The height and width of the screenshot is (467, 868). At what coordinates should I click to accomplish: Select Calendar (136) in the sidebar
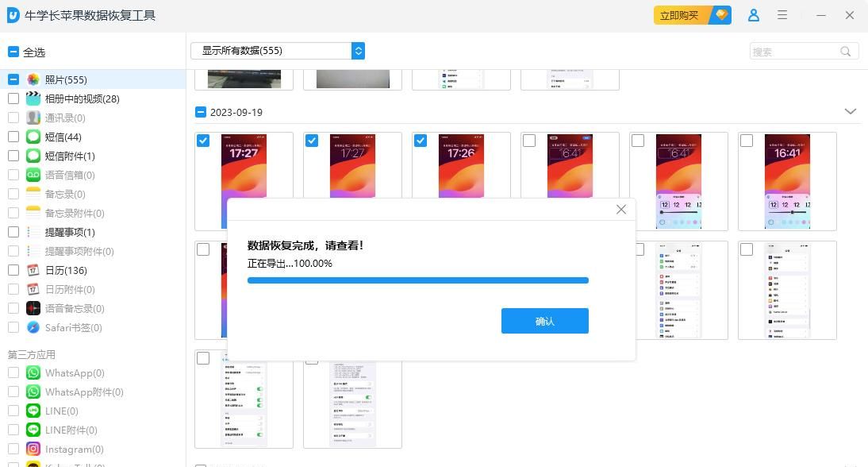click(66, 270)
